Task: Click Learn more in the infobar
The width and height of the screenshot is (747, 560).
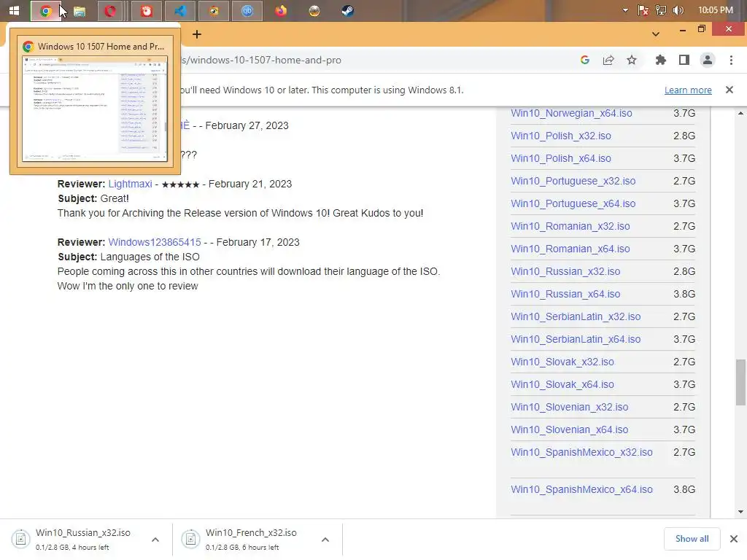Action: coord(688,90)
